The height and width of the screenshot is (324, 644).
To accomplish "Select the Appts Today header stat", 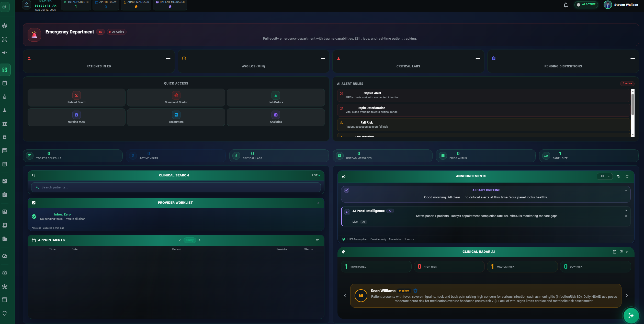I will pyautogui.click(x=106, y=5).
